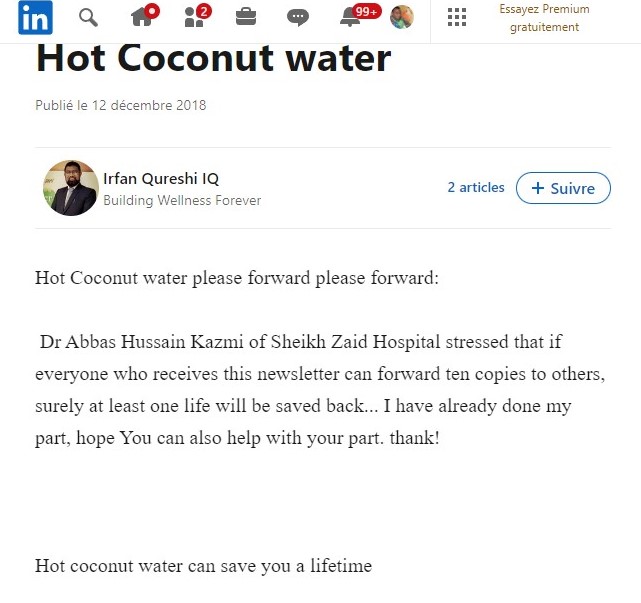Viewport: 641px width, 603px height.
Task: Click Essayez Premium gratuitement link
Action: (544, 18)
